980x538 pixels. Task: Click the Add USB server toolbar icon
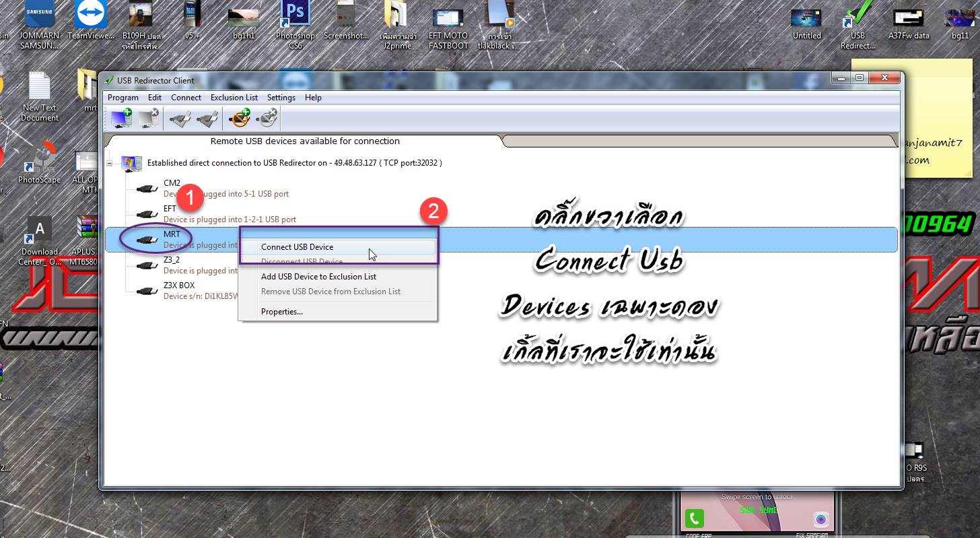tap(121, 119)
